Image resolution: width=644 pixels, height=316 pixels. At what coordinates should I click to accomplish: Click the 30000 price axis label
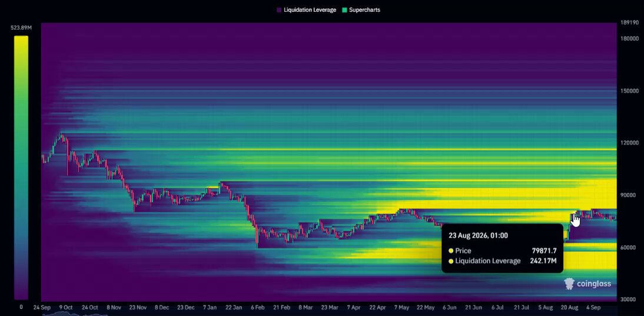coord(628,299)
